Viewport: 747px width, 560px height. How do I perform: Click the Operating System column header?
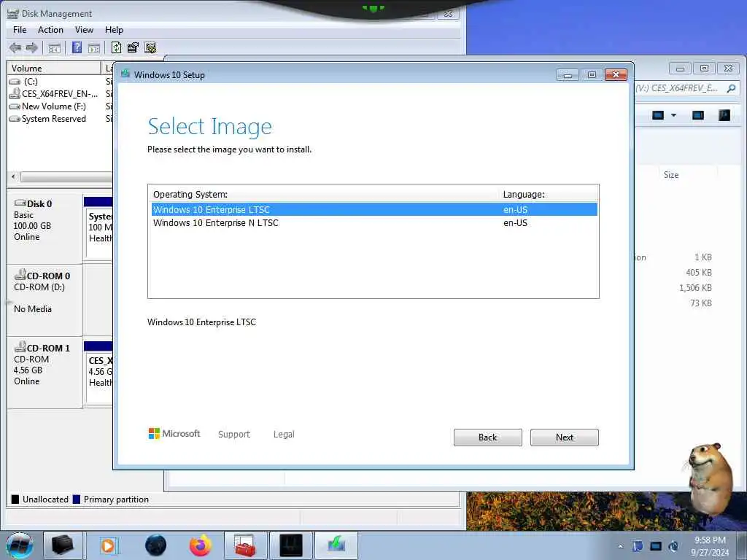190,194
